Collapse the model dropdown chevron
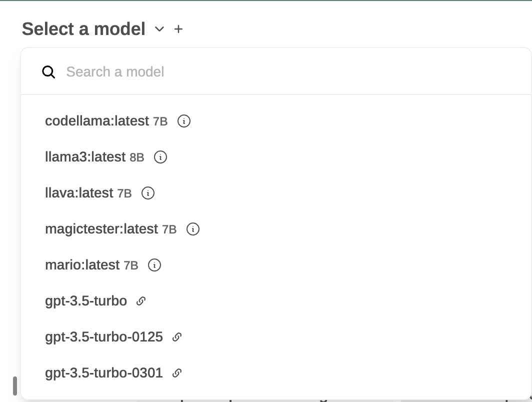 (159, 29)
